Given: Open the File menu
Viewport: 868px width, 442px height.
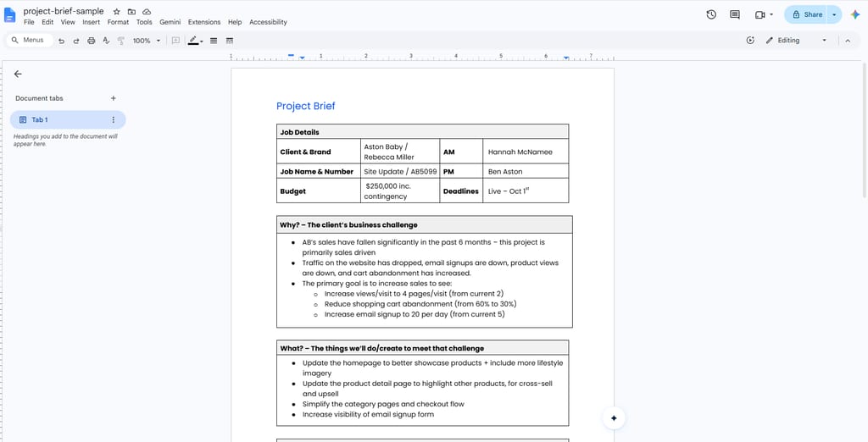Looking at the screenshot, I should (29, 22).
